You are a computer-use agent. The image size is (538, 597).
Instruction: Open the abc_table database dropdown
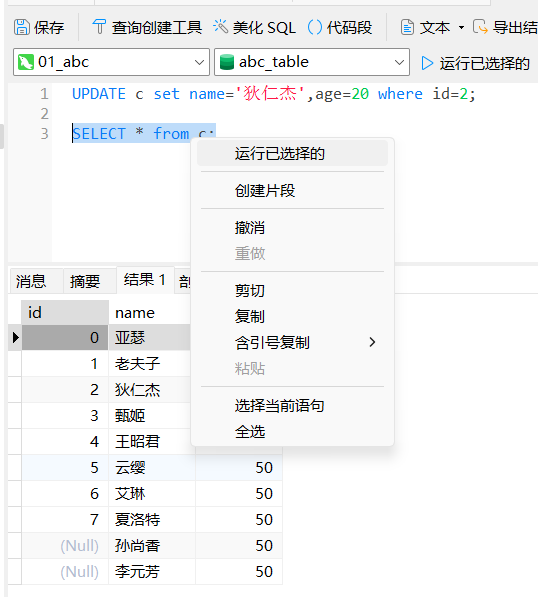pyautogui.click(x=312, y=62)
